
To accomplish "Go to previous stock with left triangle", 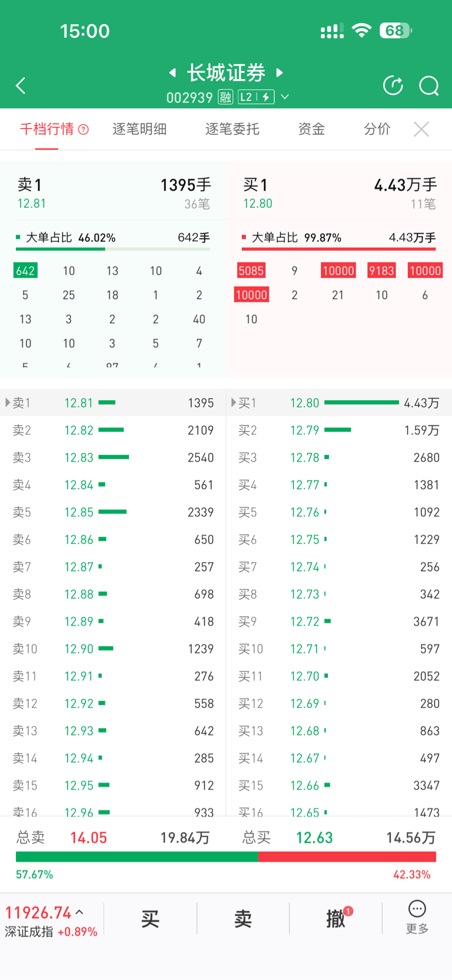I will tap(172, 72).
